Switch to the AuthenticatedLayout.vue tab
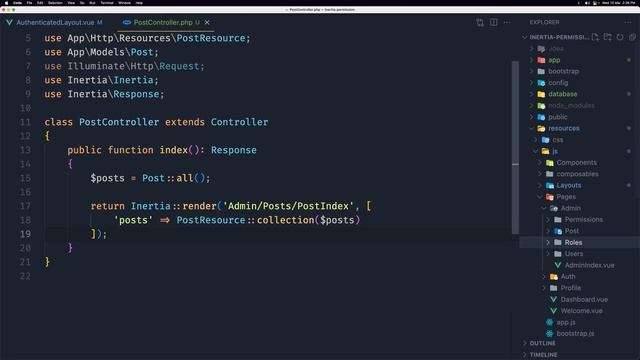 tap(55, 22)
